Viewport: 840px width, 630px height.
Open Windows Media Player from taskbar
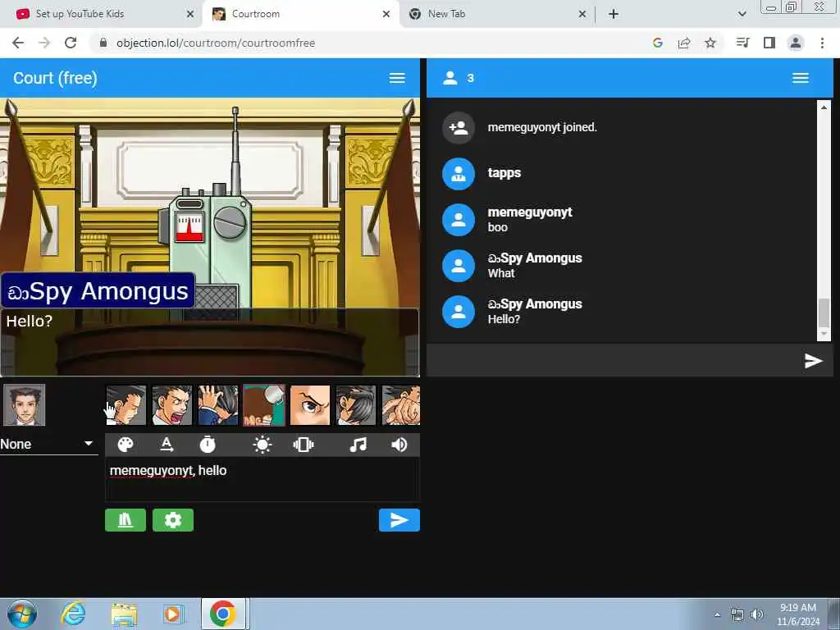click(x=172, y=614)
